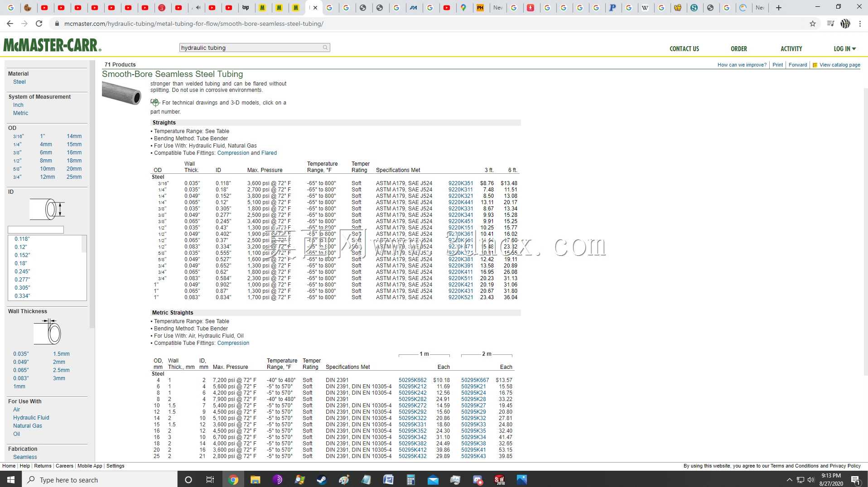868x487 pixels.
Task: Select 0.049" wall thickness filter
Action: coord(21,362)
